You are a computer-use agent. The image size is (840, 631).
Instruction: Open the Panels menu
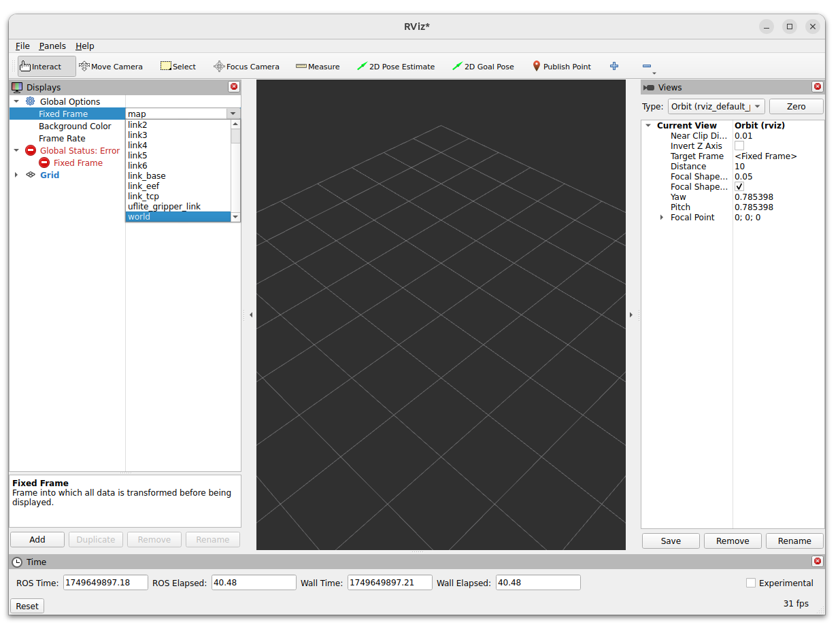click(x=52, y=46)
